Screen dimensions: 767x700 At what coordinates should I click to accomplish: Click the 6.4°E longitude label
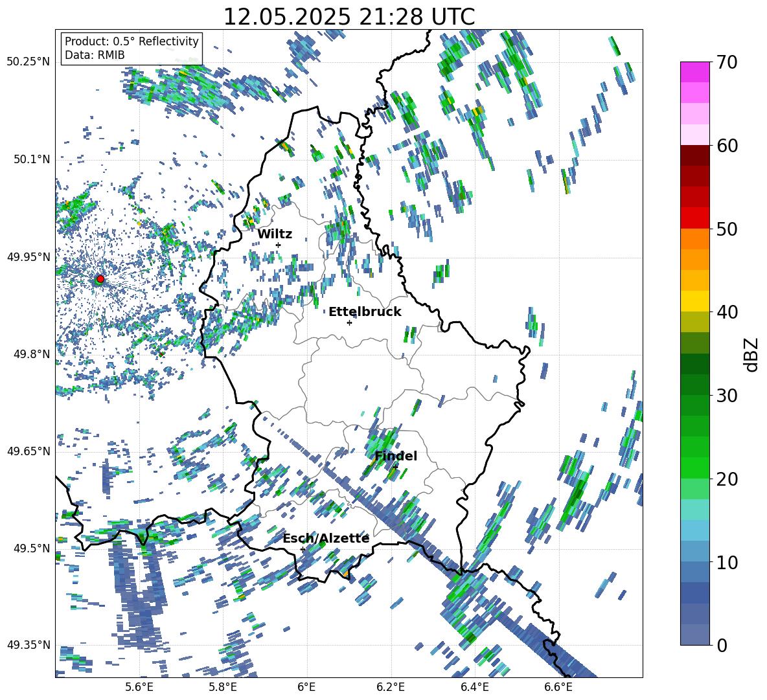pyautogui.click(x=474, y=687)
